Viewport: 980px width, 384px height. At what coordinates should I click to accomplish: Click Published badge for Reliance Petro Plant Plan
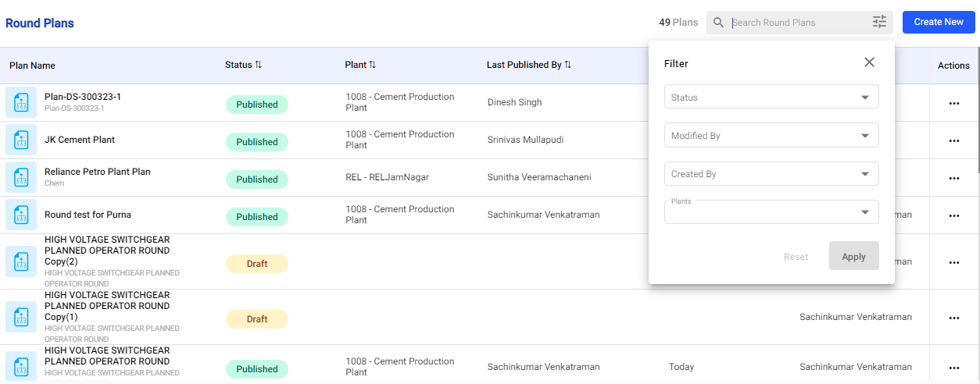click(257, 180)
